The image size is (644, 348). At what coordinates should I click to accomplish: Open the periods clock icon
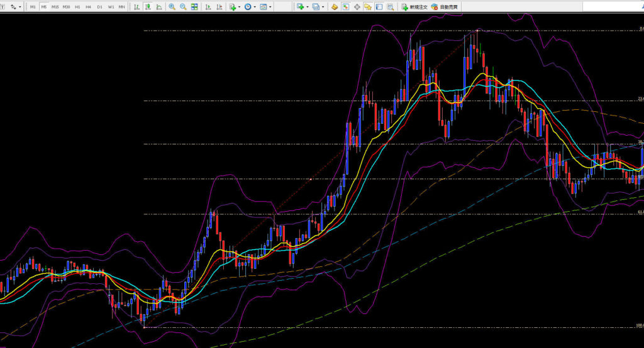[248, 6]
